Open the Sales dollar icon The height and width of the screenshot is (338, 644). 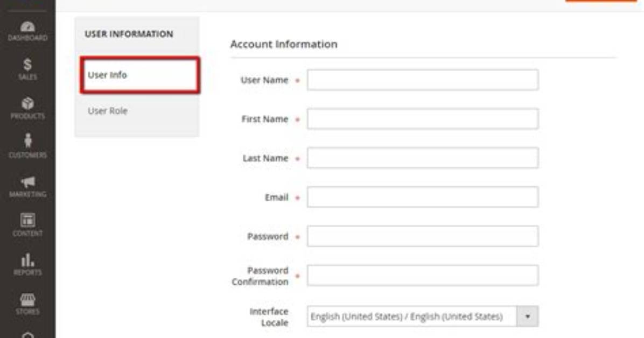(x=27, y=65)
